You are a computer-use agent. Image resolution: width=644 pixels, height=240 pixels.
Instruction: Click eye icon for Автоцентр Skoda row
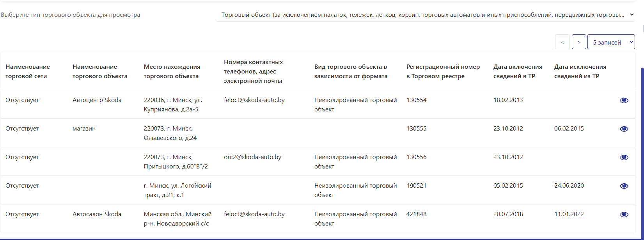click(x=624, y=100)
